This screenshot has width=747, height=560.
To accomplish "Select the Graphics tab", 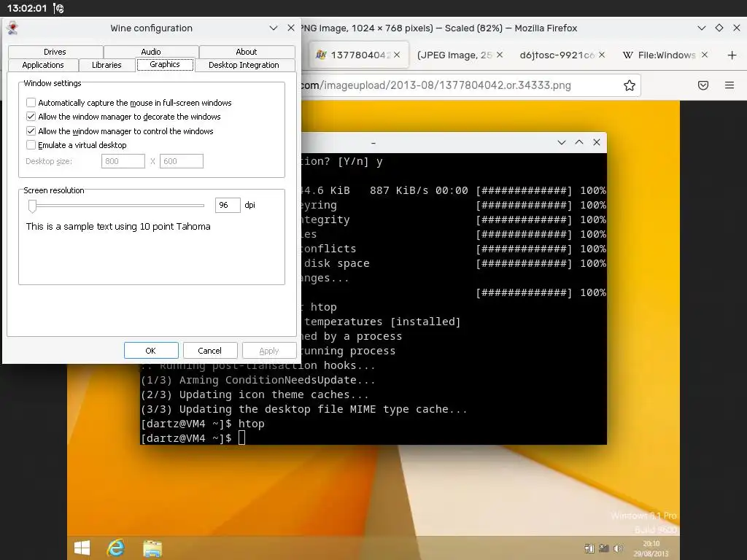I will pos(165,64).
